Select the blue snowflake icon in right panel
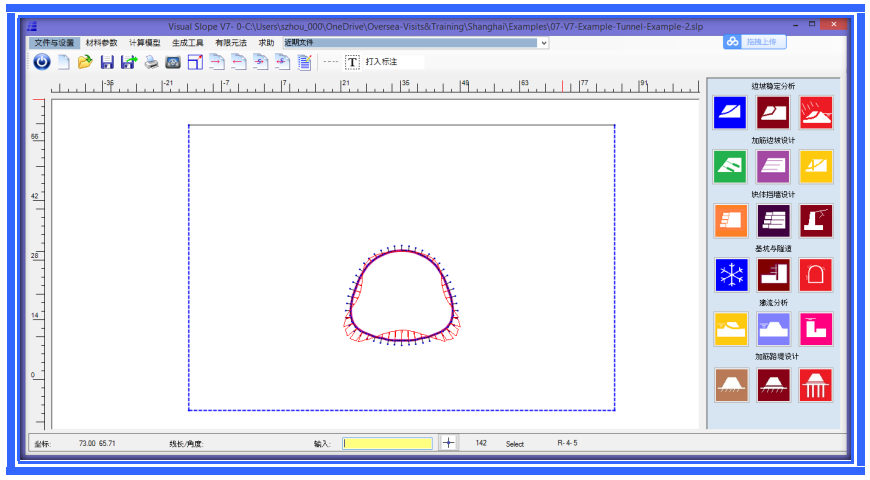Screen dimensions: 870x480 click(x=731, y=274)
